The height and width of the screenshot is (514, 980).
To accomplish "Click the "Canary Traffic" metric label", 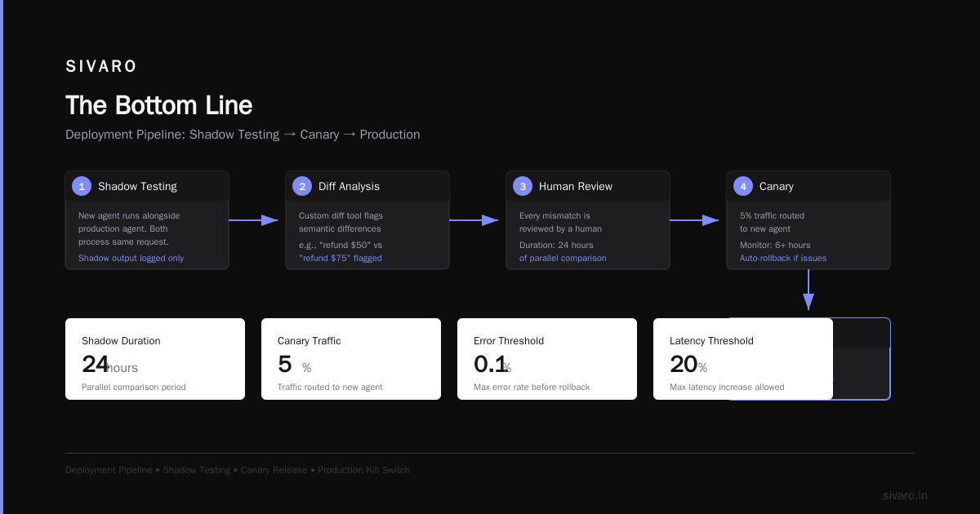I will point(310,341).
